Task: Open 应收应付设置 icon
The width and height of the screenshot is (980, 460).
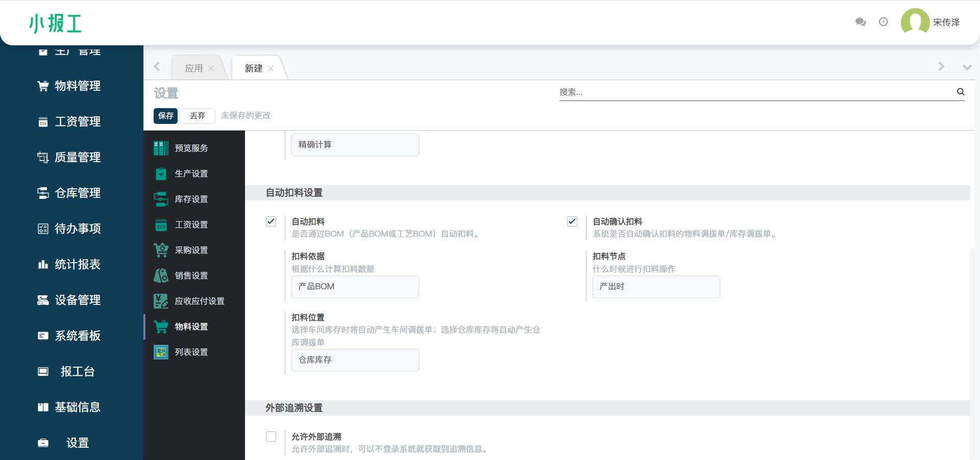Action: (161, 301)
